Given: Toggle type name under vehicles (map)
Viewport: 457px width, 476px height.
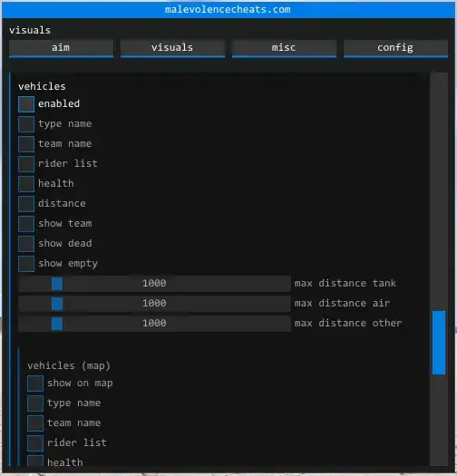Looking at the screenshot, I should click(x=35, y=403).
